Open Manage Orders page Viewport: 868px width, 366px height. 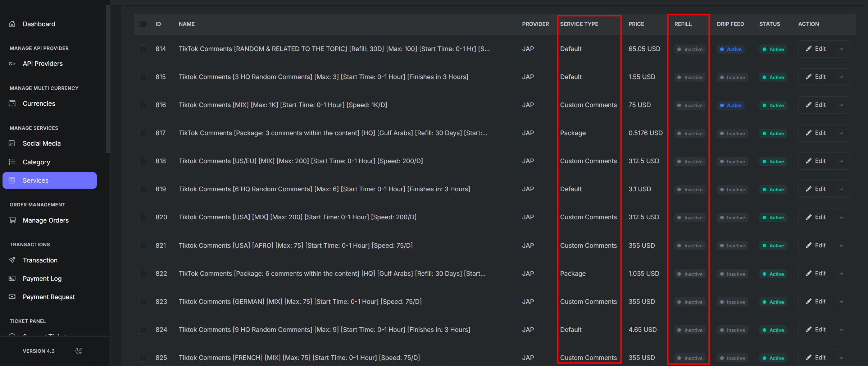[46, 220]
